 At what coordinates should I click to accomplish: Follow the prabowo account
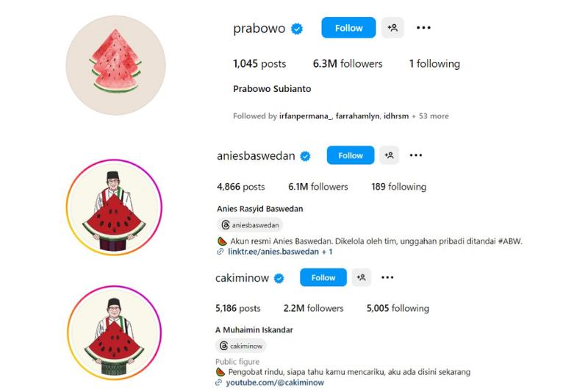coord(348,28)
